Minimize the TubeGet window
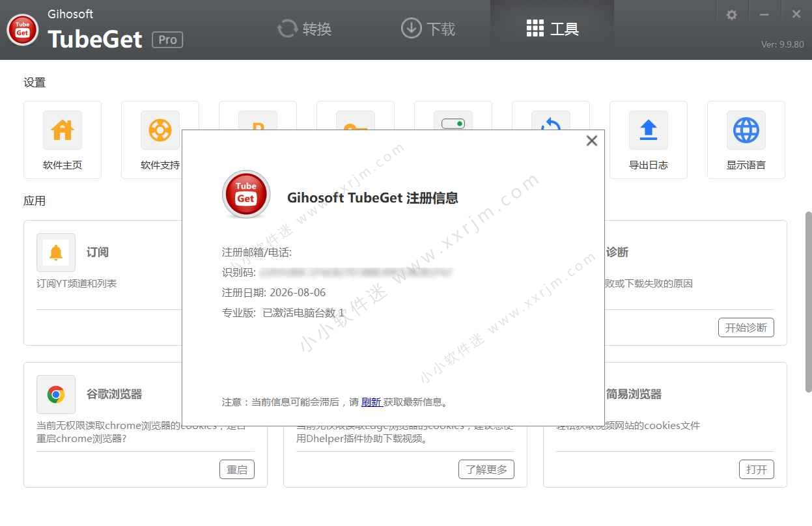Screen dimensions: 812x526 (764, 14)
